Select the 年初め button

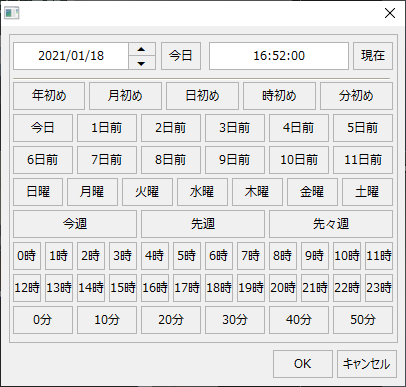tap(49, 96)
